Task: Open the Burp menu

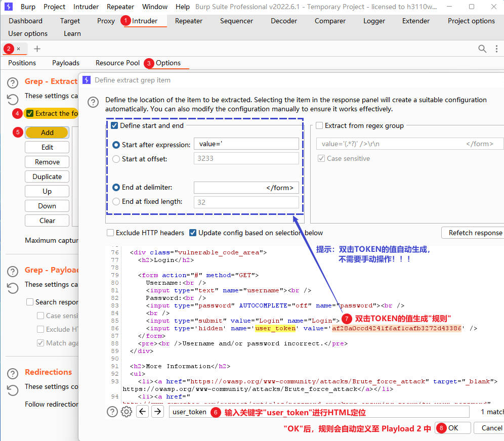Action: tap(28, 7)
